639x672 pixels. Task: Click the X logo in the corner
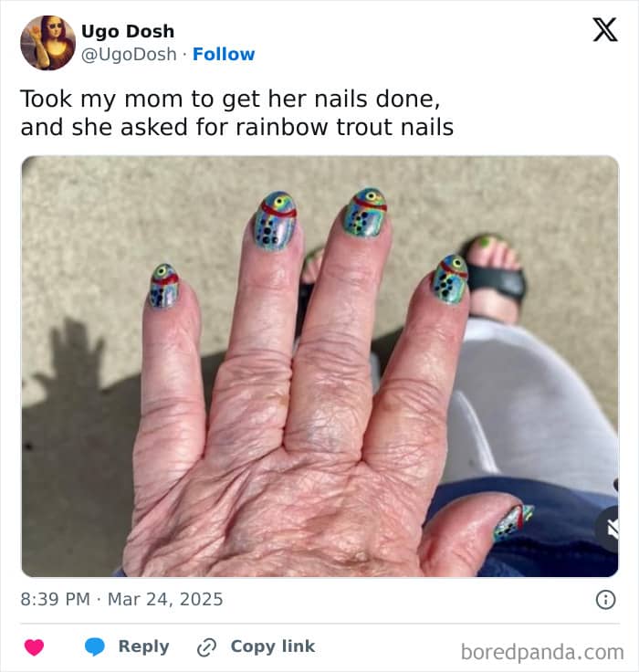coord(605,30)
